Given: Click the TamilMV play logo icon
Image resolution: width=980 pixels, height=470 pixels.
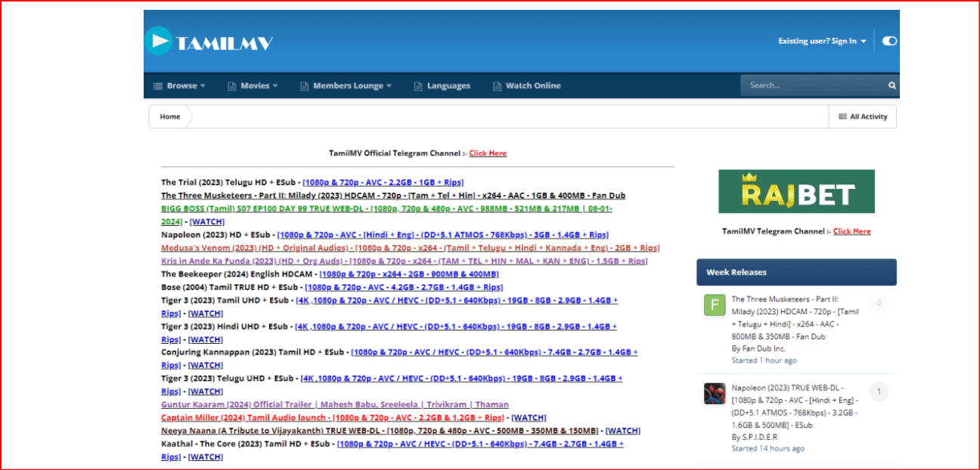Looking at the screenshot, I should pyautogui.click(x=160, y=42).
